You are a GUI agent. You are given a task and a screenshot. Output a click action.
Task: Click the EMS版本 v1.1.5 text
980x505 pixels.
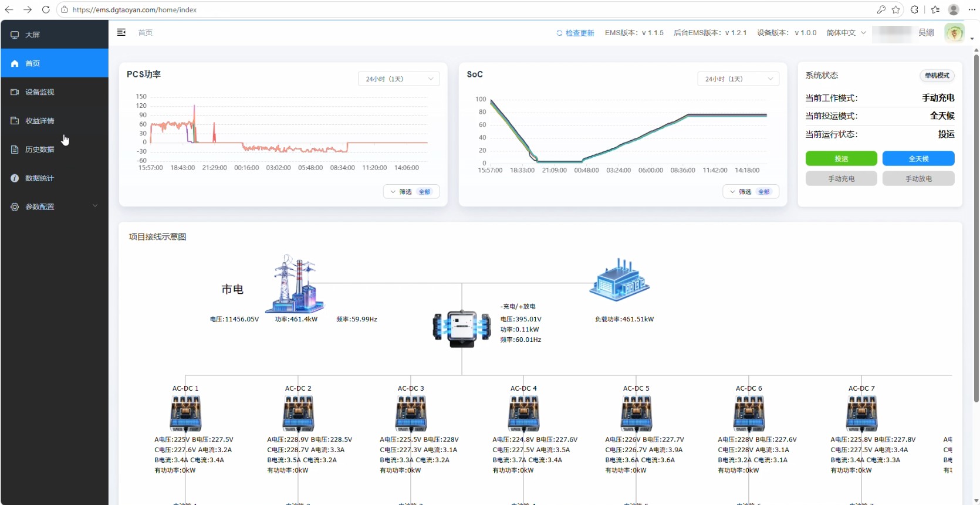point(634,33)
